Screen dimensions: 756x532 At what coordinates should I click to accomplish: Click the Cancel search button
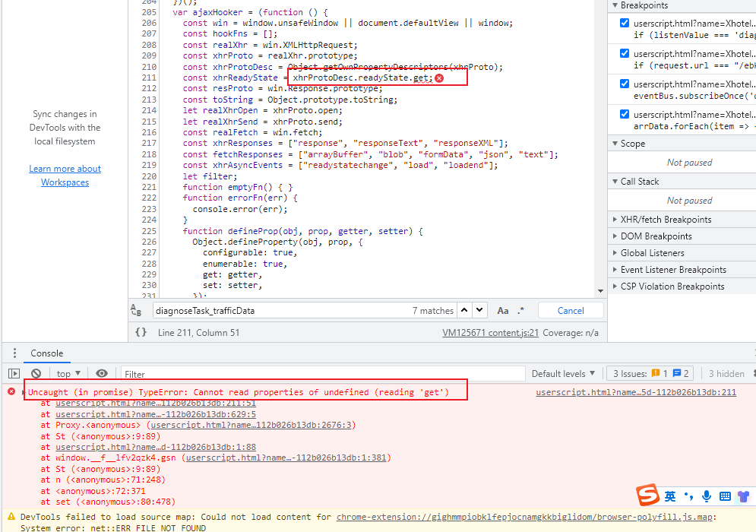pyautogui.click(x=571, y=310)
